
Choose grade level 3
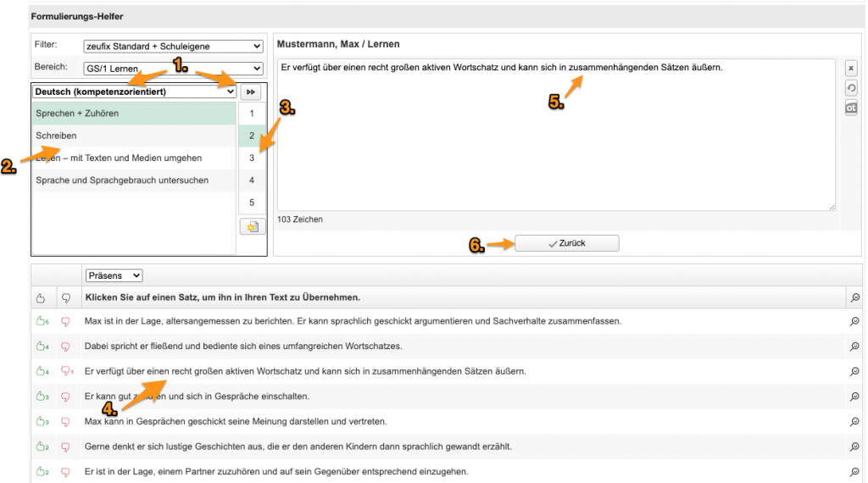click(252, 158)
